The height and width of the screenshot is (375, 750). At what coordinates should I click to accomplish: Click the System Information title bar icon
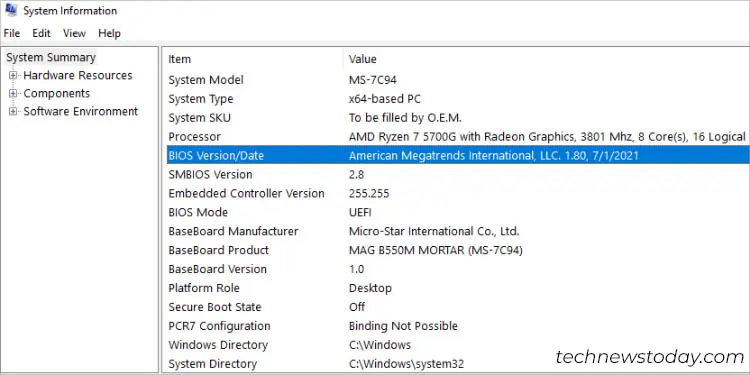(11, 10)
